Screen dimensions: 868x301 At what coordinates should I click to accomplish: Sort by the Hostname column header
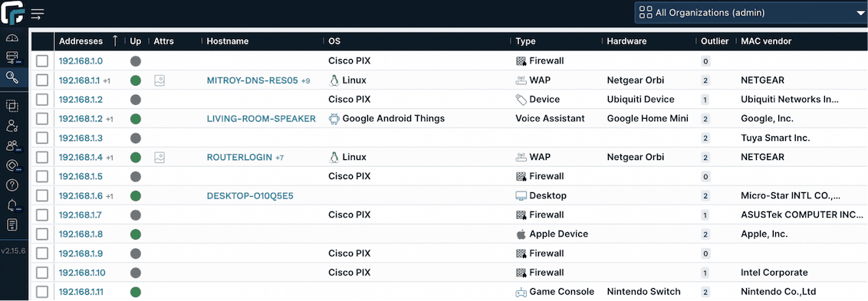[228, 41]
